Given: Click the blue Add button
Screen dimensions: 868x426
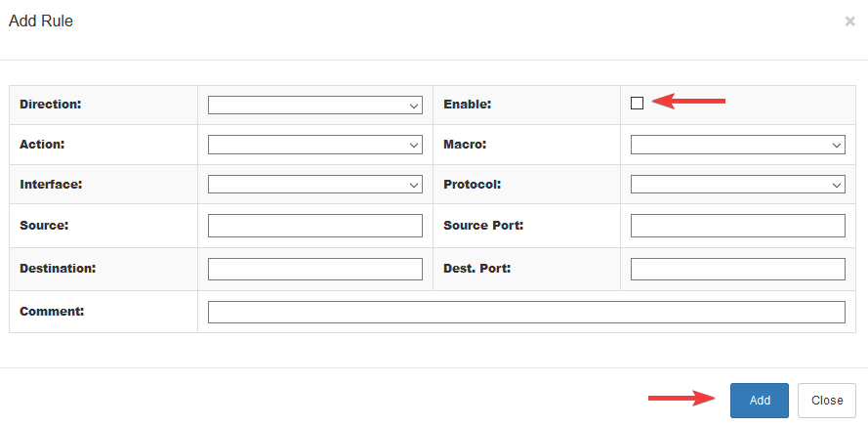Looking at the screenshot, I should click(760, 400).
